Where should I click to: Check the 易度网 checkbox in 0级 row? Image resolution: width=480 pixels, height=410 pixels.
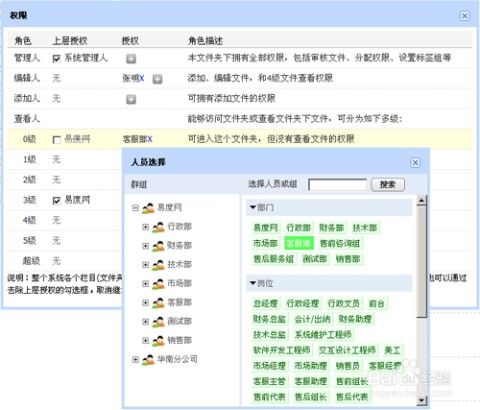point(57,140)
